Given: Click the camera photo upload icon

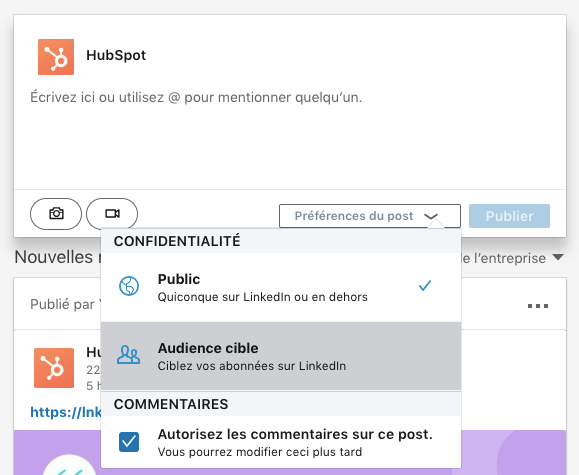Looking at the screenshot, I should [x=56, y=213].
